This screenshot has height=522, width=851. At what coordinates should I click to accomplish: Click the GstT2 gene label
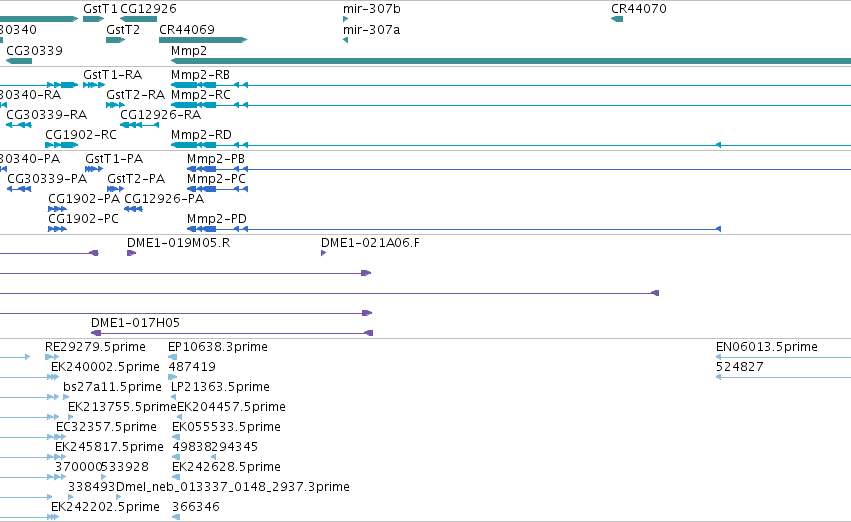pyautogui.click(x=123, y=29)
